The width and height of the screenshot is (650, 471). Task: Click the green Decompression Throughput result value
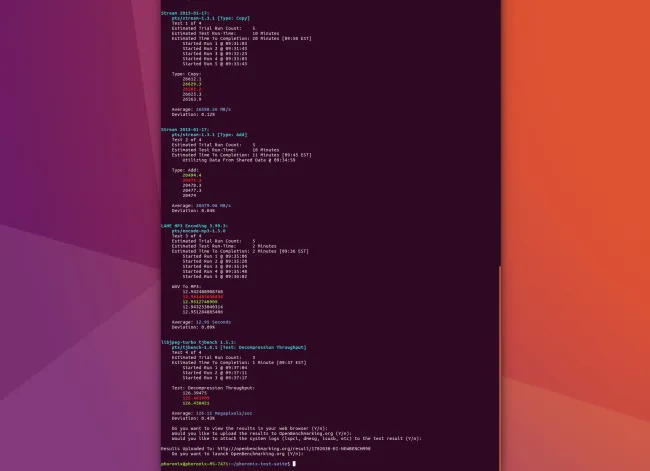point(196,403)
